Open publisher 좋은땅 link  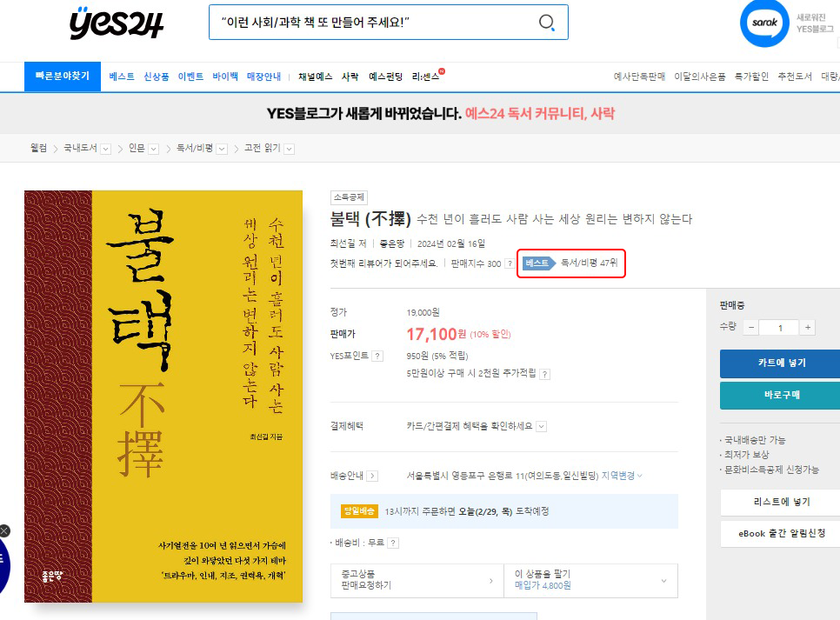click(x=392, y=243)
